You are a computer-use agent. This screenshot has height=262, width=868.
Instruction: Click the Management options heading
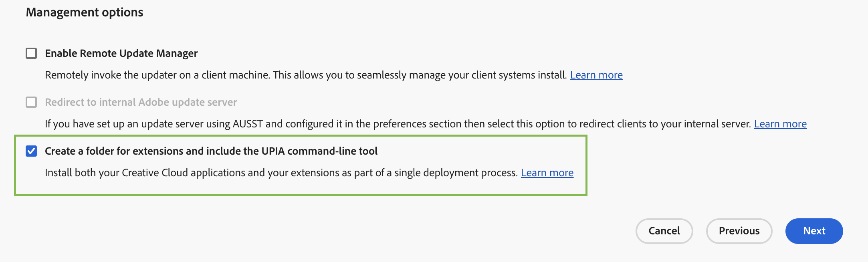85,12
